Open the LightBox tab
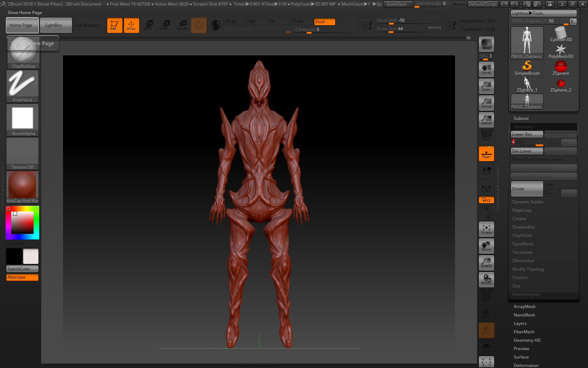This screenshot has height=368, width=588. [56, 25]
